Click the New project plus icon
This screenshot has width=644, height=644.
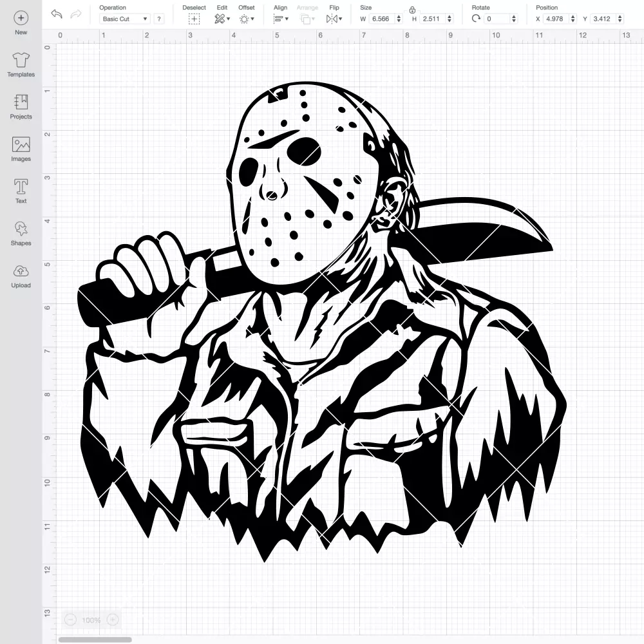[x=21, y=18]
